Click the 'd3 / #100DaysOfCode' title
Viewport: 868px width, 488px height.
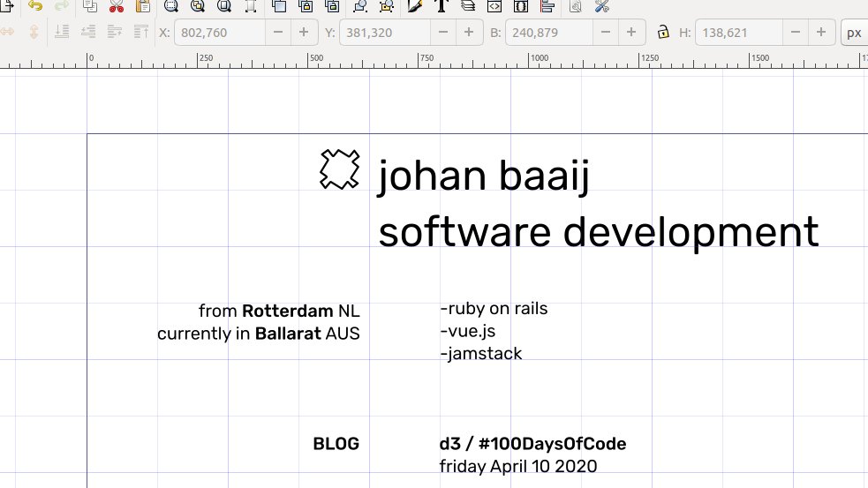(x=532, y=444)
